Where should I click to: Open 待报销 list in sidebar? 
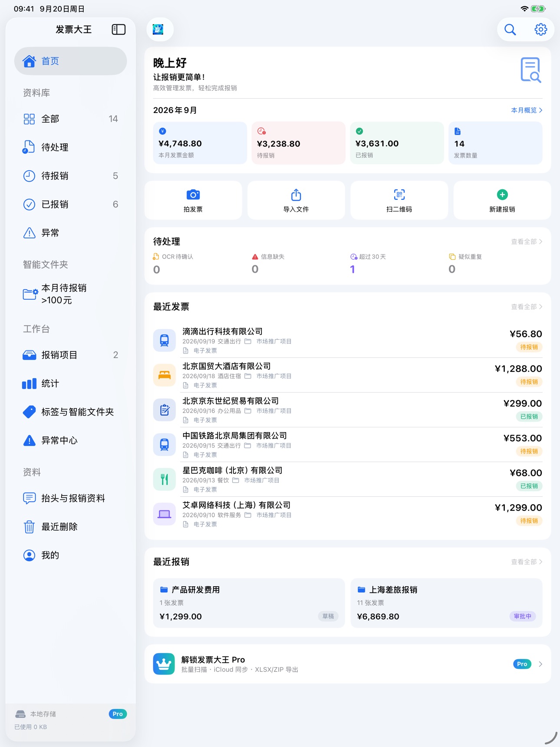[x=71, y=176]
